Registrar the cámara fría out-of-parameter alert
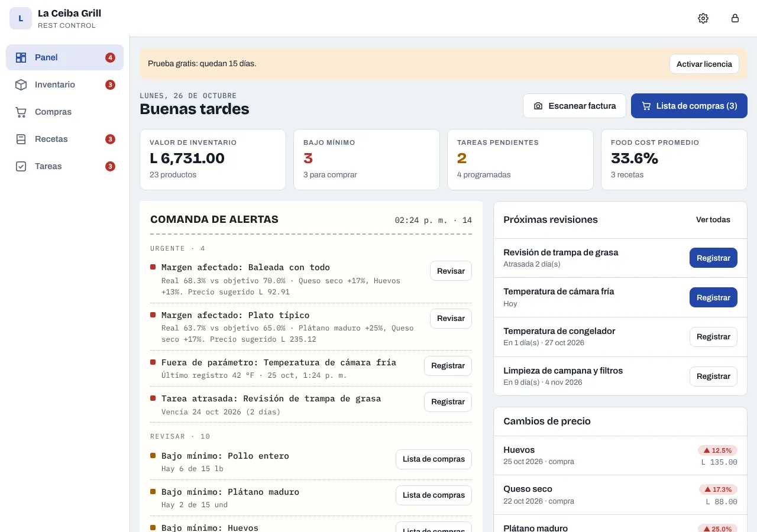This screenshot has height=532, width=757. [x=448, y=366]
